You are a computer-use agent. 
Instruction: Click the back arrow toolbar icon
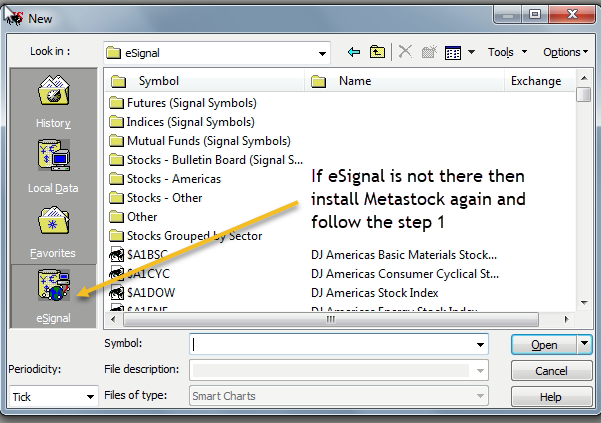354,52
